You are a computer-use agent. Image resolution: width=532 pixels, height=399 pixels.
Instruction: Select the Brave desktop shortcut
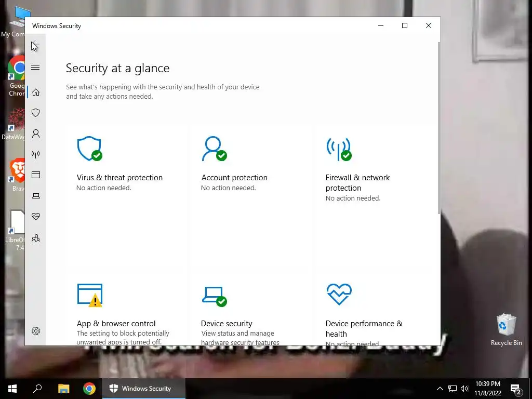(16, 175)
